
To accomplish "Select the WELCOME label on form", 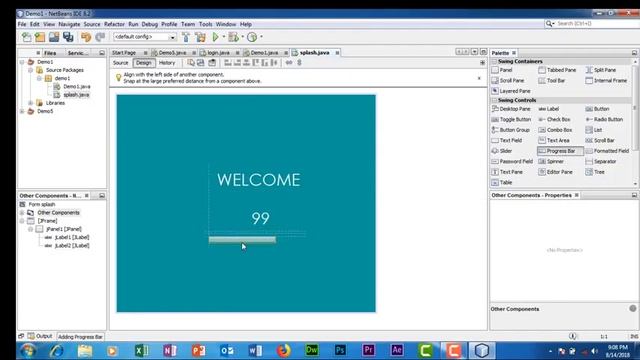I will (259, 180).
